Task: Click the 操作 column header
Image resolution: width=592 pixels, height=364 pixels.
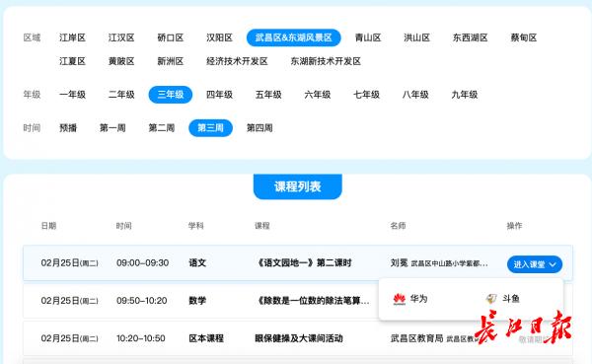Action: (x=514, y=226)
